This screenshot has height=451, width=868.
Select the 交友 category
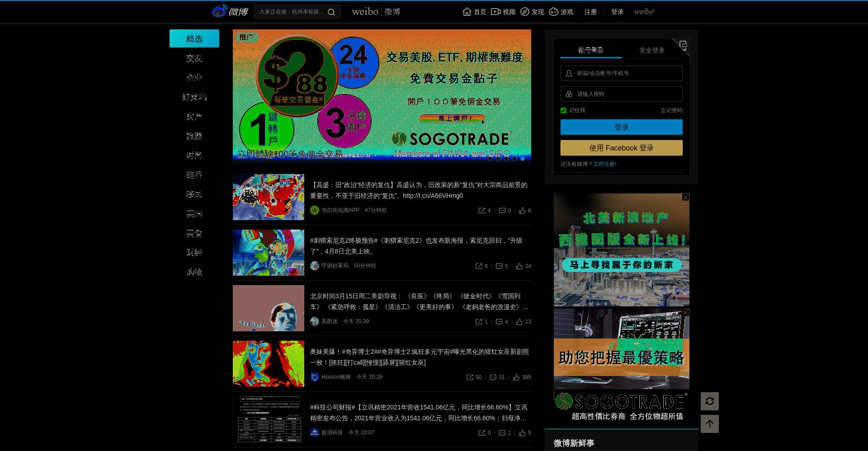pos(194,58)
